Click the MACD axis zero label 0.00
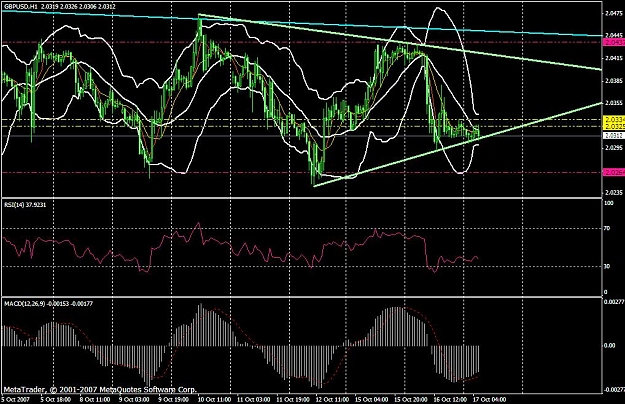The width and height of the screenshot is (625, 404). coord(610,345)
